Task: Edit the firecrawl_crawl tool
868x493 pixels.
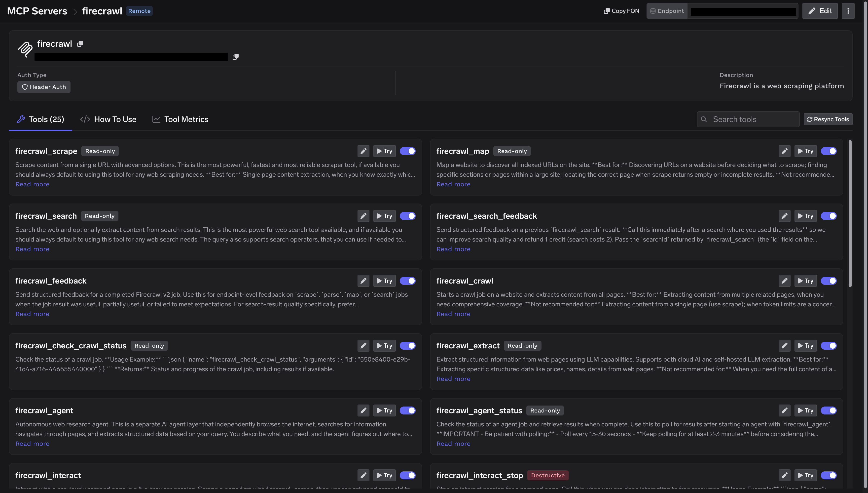Action: point(784,281)
